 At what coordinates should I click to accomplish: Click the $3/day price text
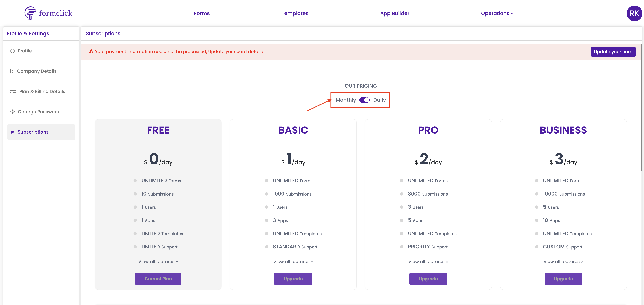click(563, 159)
